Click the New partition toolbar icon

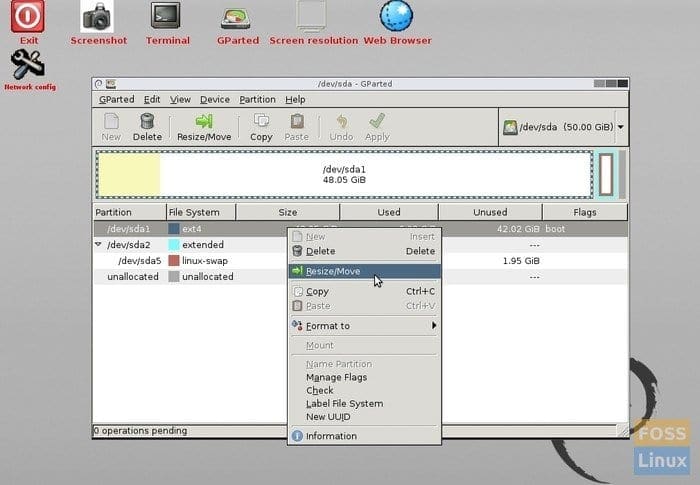click(111, 121)
